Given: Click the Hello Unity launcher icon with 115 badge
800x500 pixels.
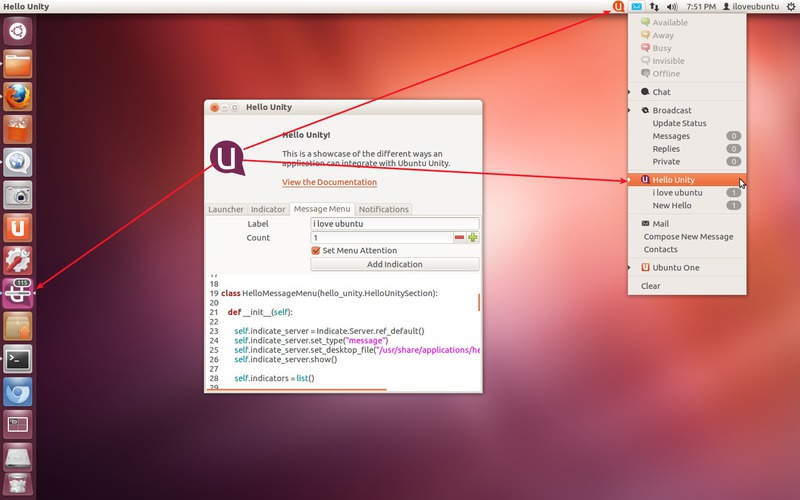Looking at the screenshot, I should coord(18,293).
